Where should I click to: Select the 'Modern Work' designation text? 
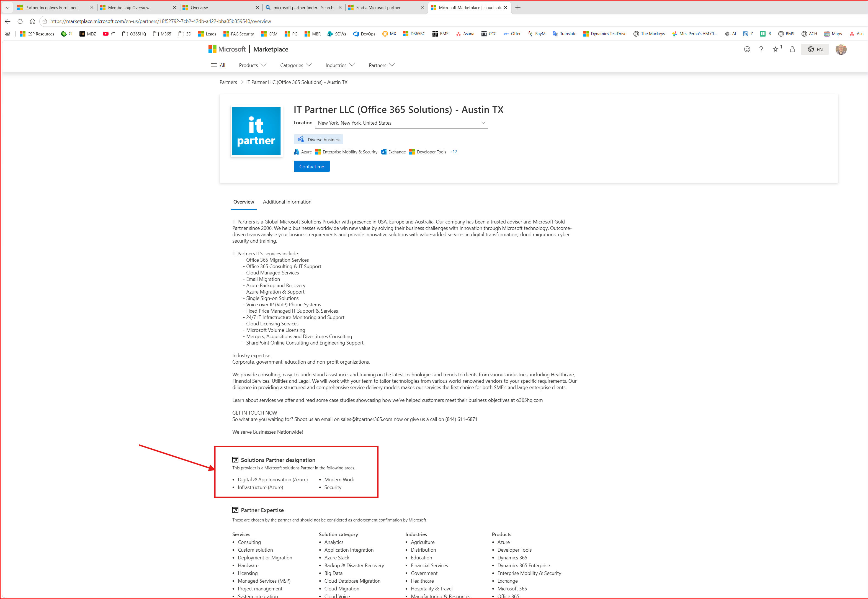[x=339, y=480]
